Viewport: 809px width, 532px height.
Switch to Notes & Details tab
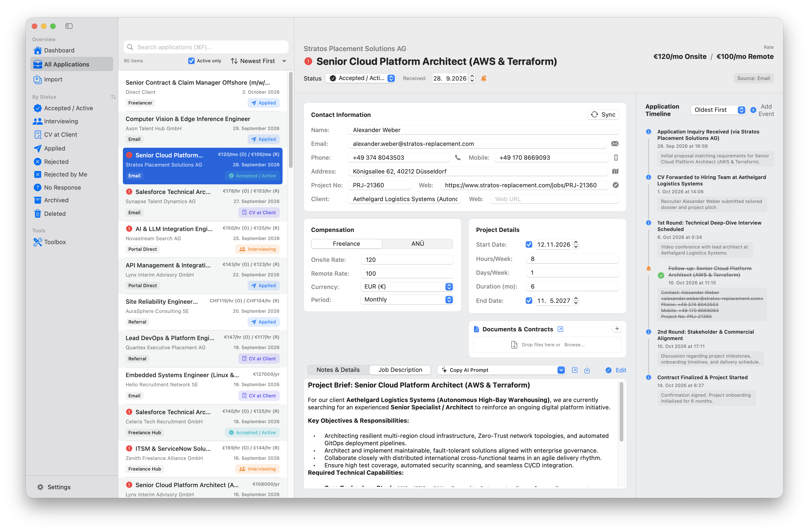click(338, 370)
